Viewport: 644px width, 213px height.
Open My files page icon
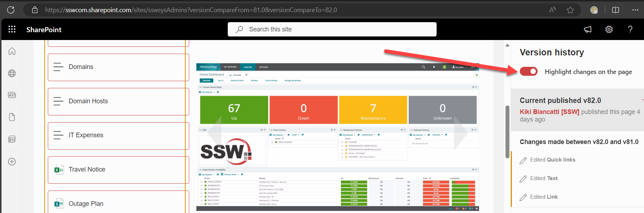pyautogui.click(x=12, y=117)
